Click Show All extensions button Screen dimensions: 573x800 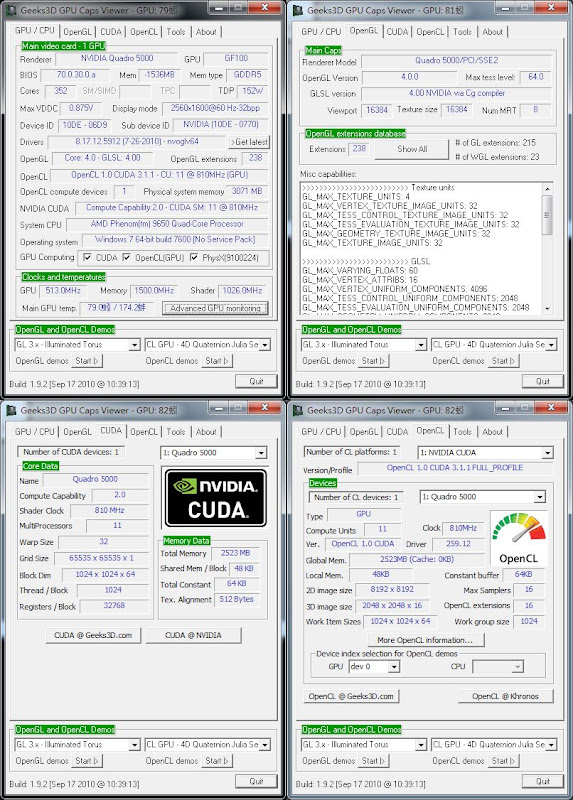[x=412, y=149]
